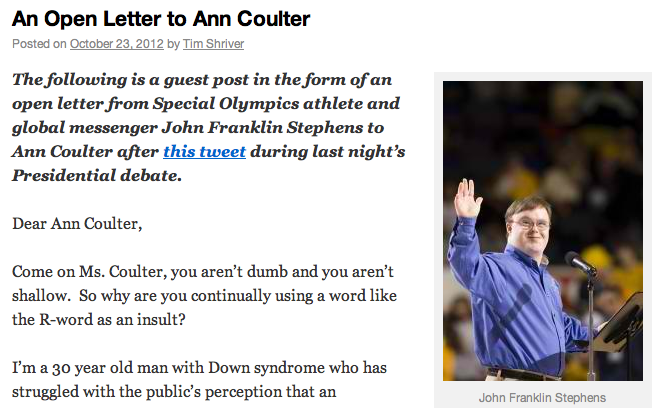655x408 pixels.
Task: Open the "this tweet" hyperlink
Action: 204,152
